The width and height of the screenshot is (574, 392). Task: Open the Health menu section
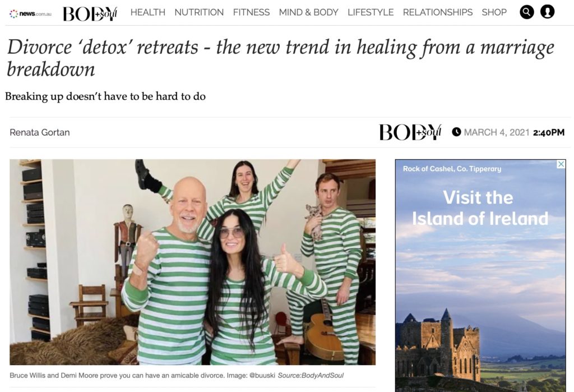click(148, 12)
